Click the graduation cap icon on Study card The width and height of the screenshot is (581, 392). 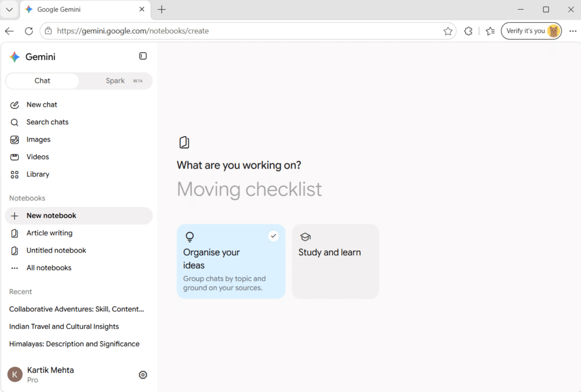tap(305, 237)
